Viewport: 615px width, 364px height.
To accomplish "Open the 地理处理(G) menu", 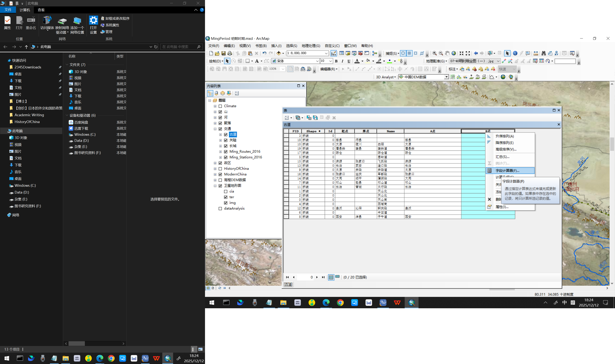I will [311, 46].
